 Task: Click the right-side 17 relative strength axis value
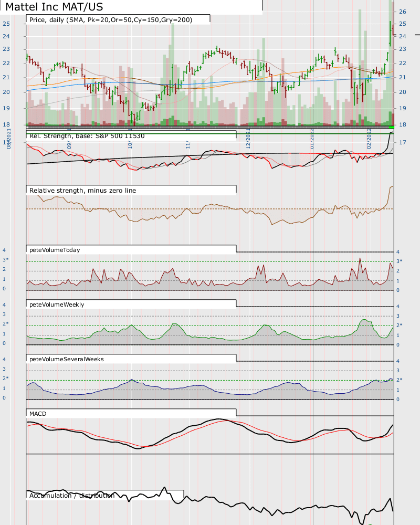[x=403, y=143]
